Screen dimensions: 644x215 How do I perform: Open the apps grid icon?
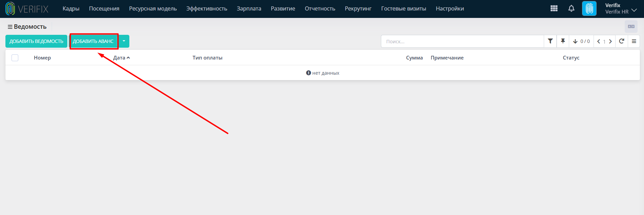[x=554, y=8]
